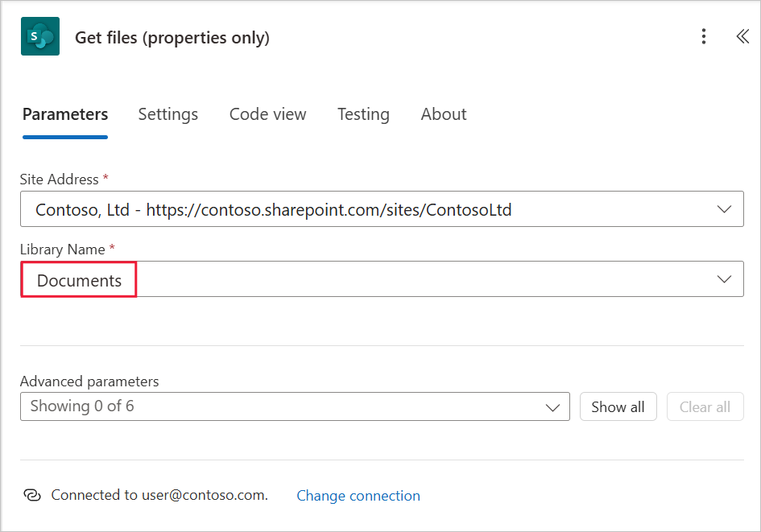761x532 pixels.
Task: Select the Parameters tab
Action: [x=65, y=114]
